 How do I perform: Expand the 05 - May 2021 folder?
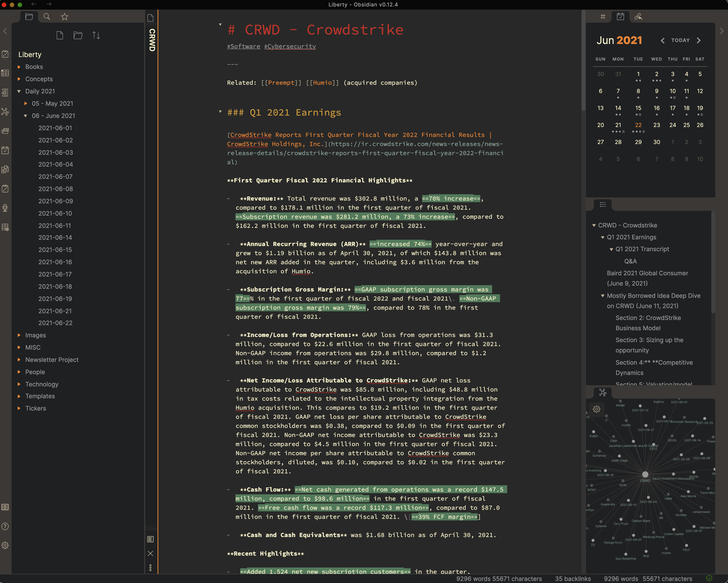(x=25, y=104)
